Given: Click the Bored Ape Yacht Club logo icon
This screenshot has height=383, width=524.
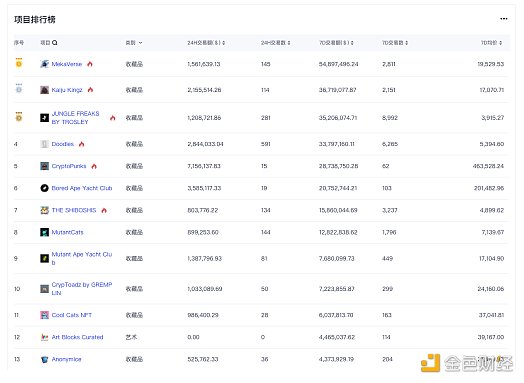Looking at the screenshot, I should click(44, 188).
